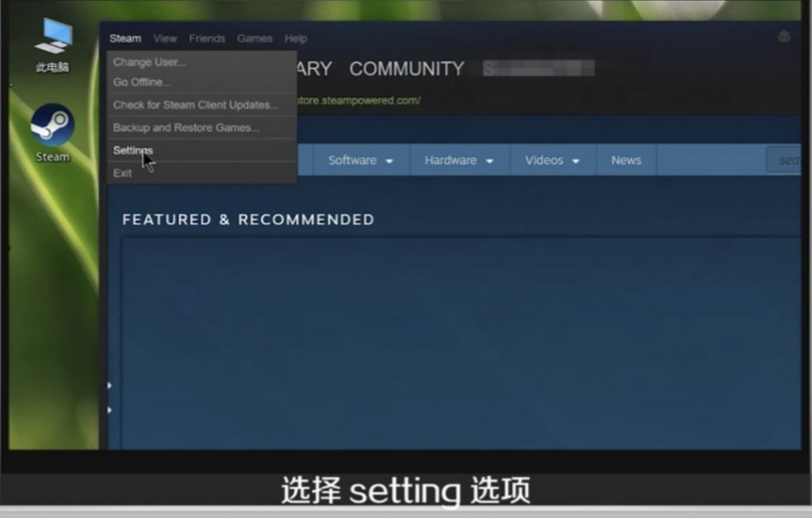
Task: Click Exit in the Steam menu
Action: 202,173
